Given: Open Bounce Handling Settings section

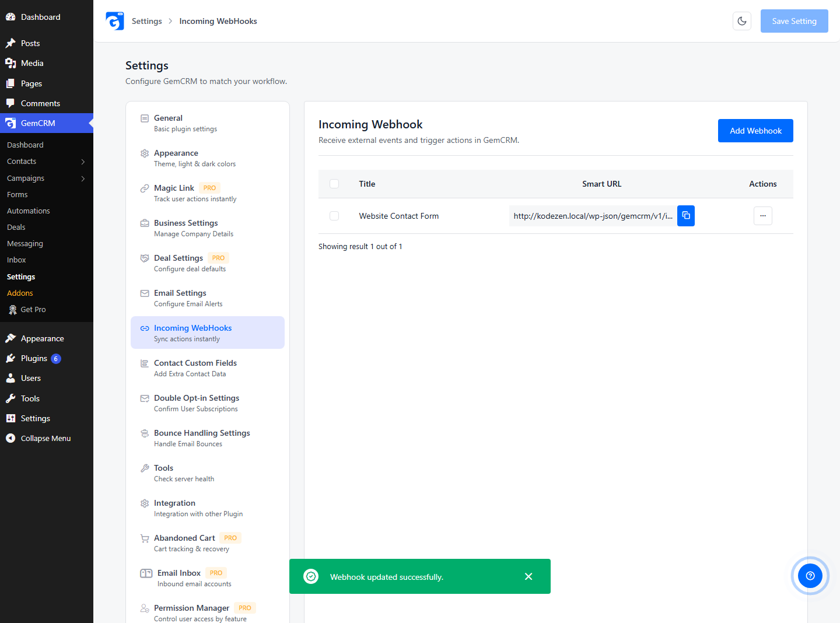Looking at the screenshot, I should pyautogui.click(x=208, y=437).
